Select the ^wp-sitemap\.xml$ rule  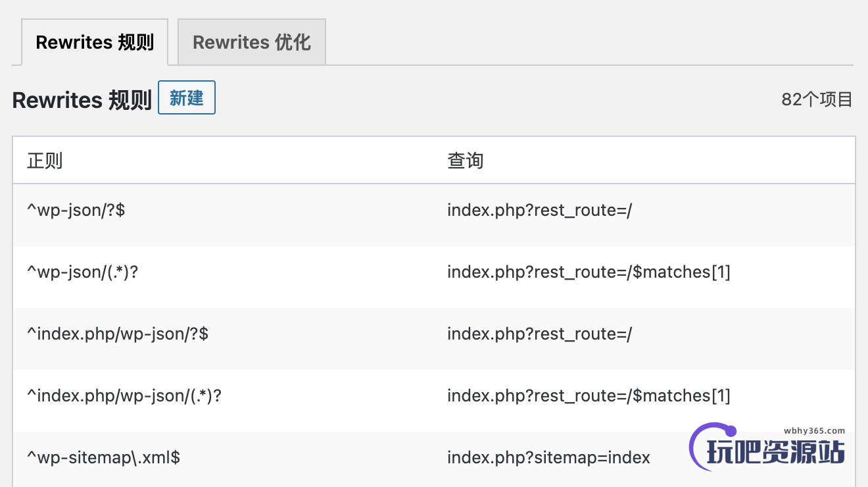coord(103,457)
